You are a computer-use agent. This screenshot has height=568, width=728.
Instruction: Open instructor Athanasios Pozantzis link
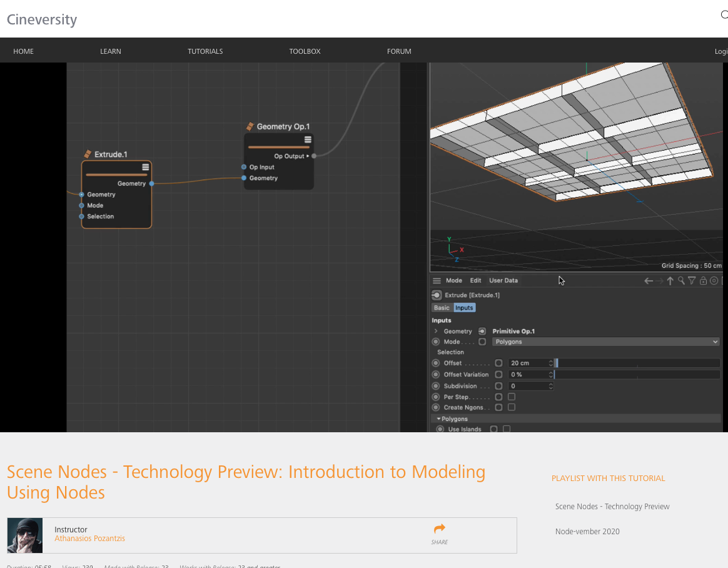pos(89,539)
